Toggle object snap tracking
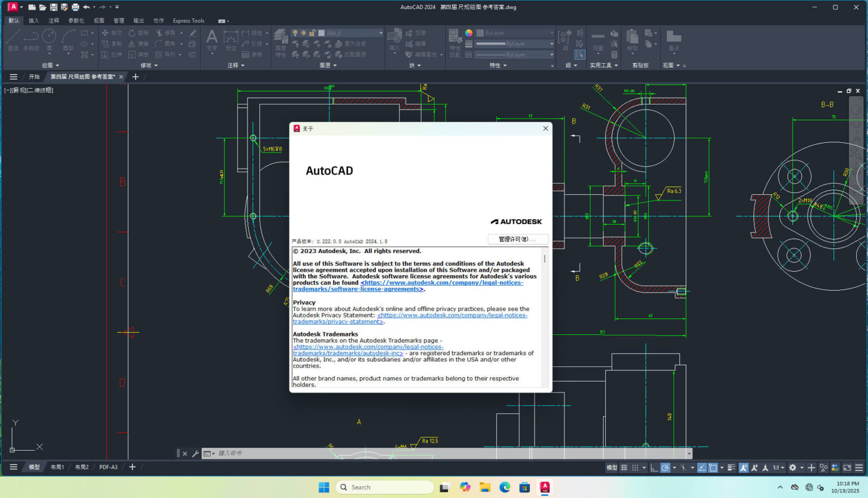The height and width of the screenshot is (498, 868). coord(702,468)
